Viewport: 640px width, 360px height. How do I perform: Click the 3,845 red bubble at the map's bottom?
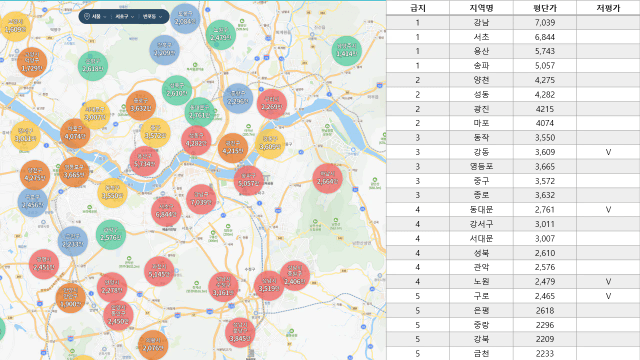coord(240,333)
